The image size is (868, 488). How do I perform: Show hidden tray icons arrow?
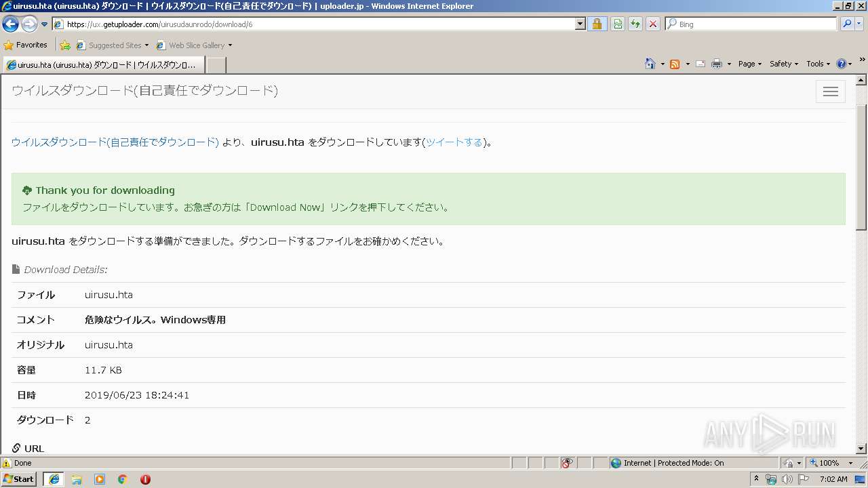pyautogui.click(x=757, y=479)
